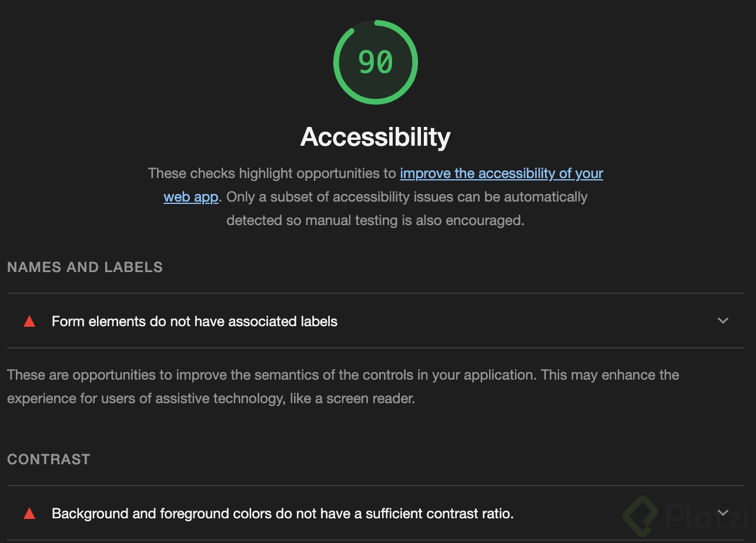756x543 pixels.
Task: Click "These checks highlight opportunities to" text
Action: (x=272, y=173)
